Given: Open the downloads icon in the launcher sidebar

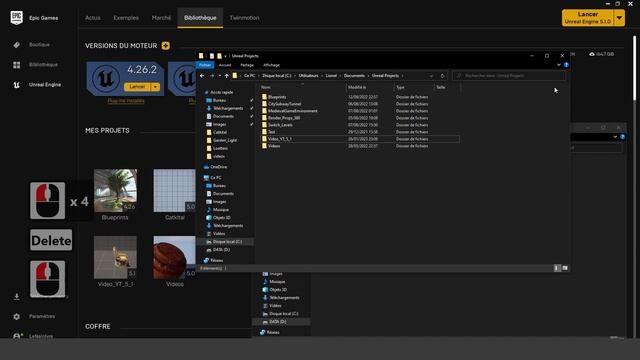Looking at the screenshot, I should (16, 296).
